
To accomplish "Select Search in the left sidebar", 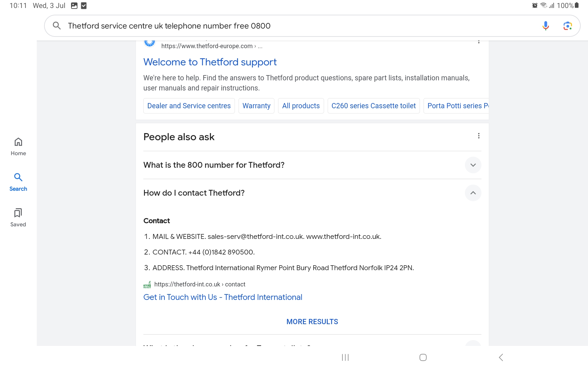I will (18, 182).
